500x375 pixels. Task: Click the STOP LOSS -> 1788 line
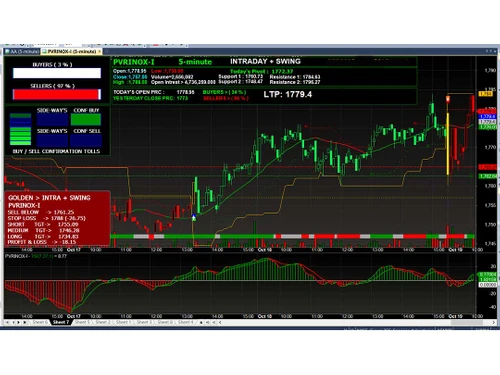(47, 218)
